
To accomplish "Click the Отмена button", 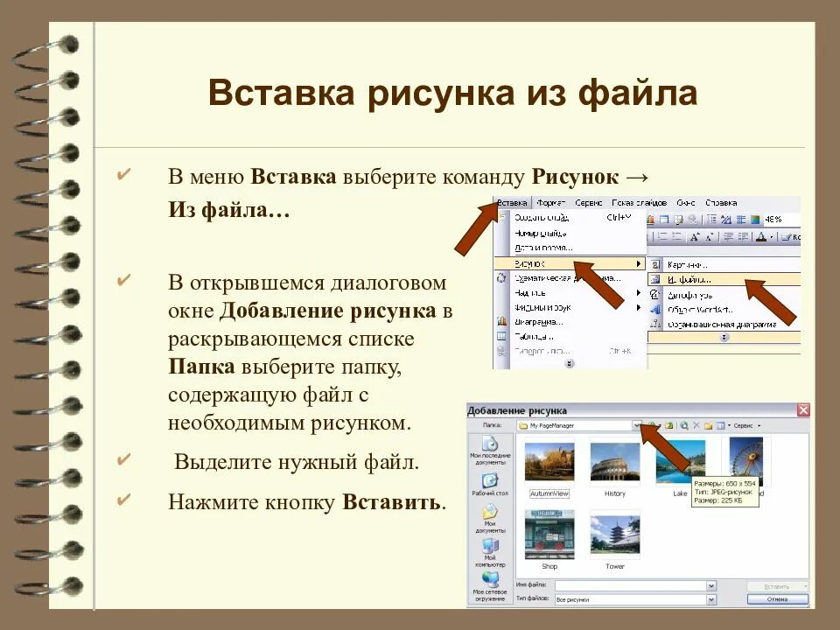I will pyautogui.click(x=777, y=599).
